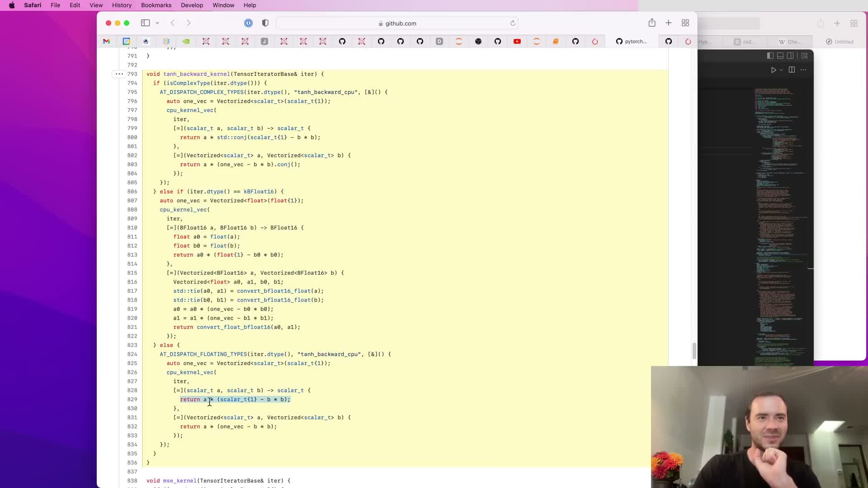Toggle VS Code primary side bar

(770, 56)
